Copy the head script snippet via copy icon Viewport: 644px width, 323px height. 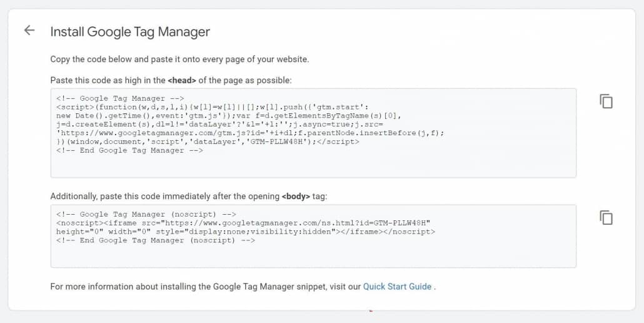tap(606, 101)
